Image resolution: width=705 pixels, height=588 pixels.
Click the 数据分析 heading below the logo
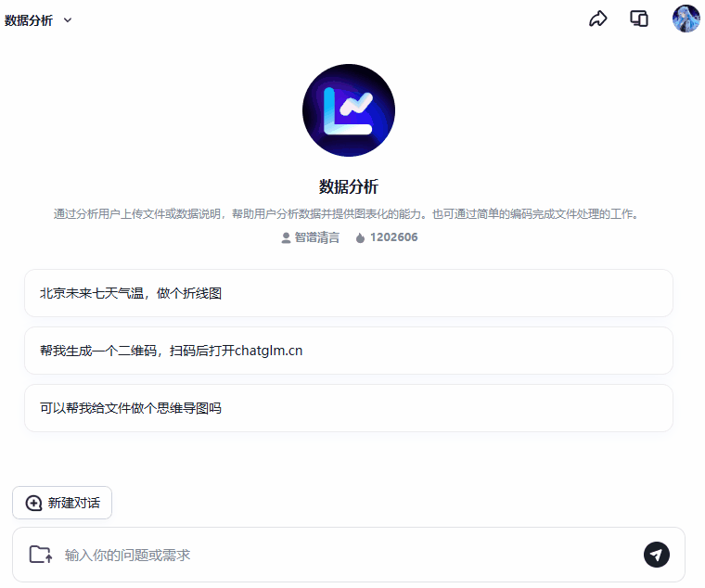349,186
